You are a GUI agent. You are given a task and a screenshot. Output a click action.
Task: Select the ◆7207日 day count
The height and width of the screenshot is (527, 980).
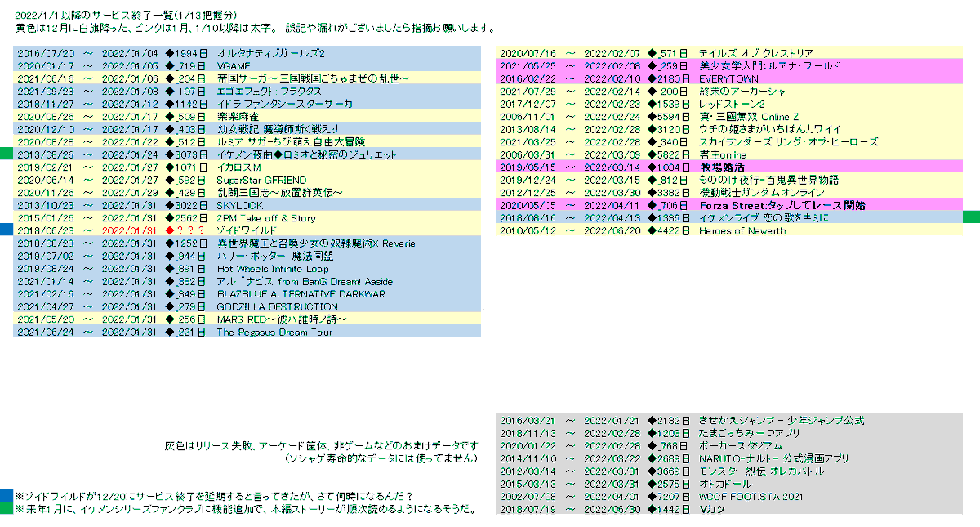coord(668,497)
